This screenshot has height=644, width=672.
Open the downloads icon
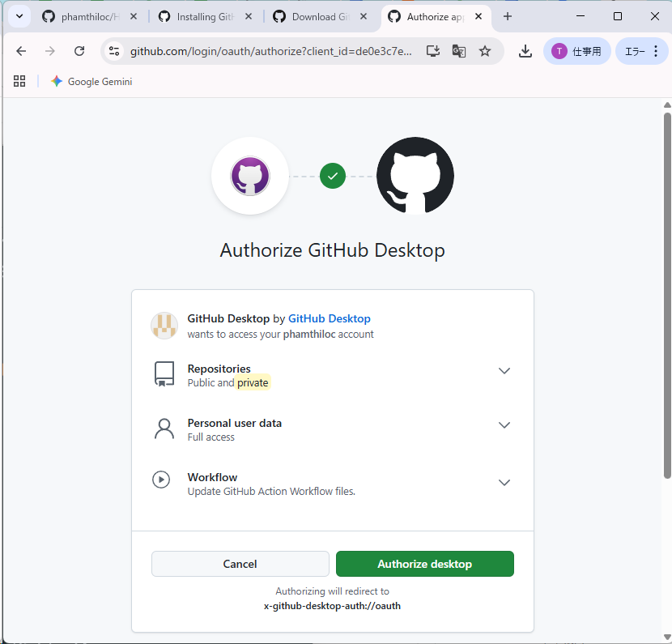[525, 52]
